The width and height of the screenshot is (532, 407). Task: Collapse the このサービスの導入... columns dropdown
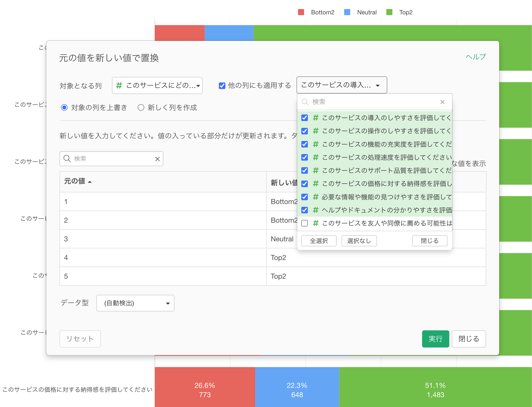342,85
